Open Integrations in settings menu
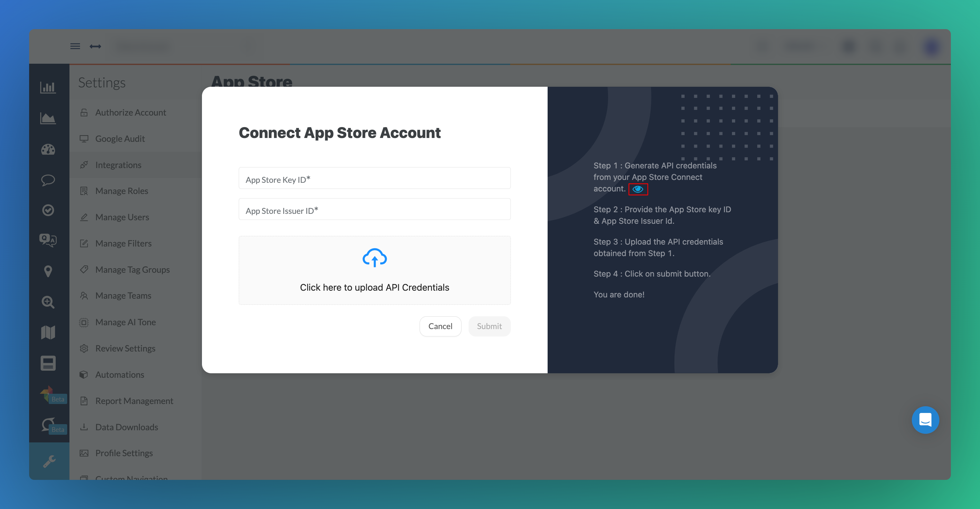This screenshot has height=509, width=980. (x=118, y=165)
